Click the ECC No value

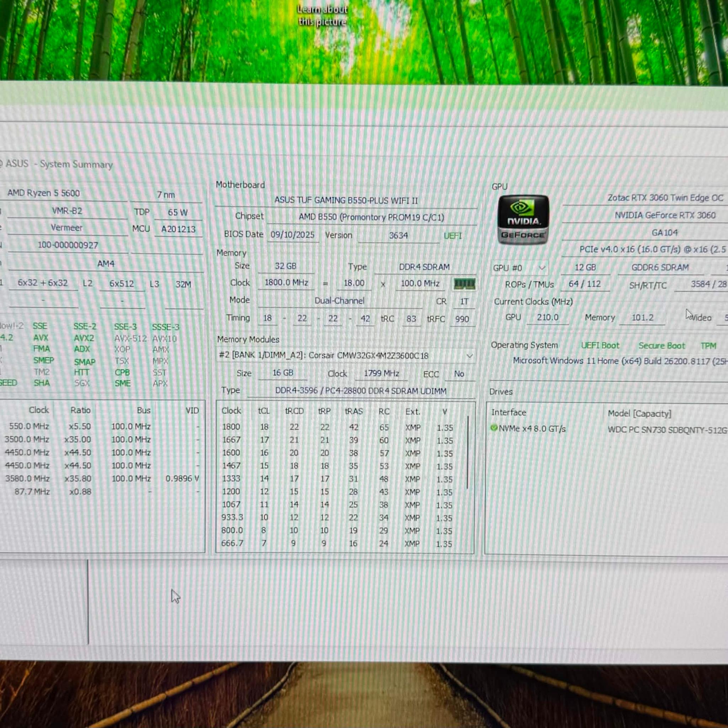pos(459,374)
